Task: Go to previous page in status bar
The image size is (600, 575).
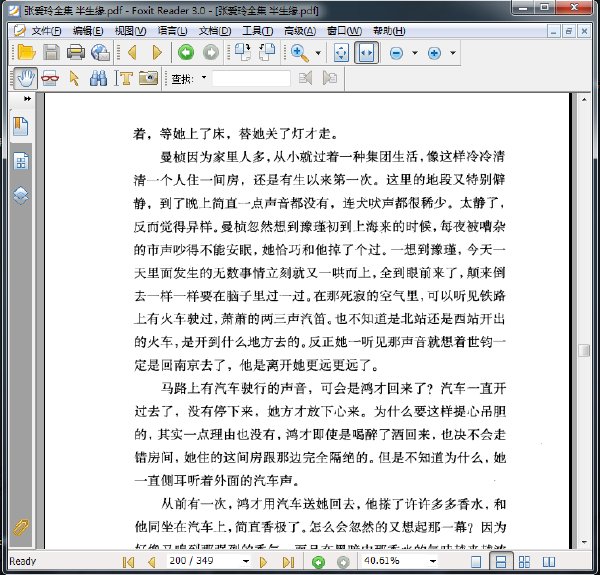Action: tap(152, 562)
